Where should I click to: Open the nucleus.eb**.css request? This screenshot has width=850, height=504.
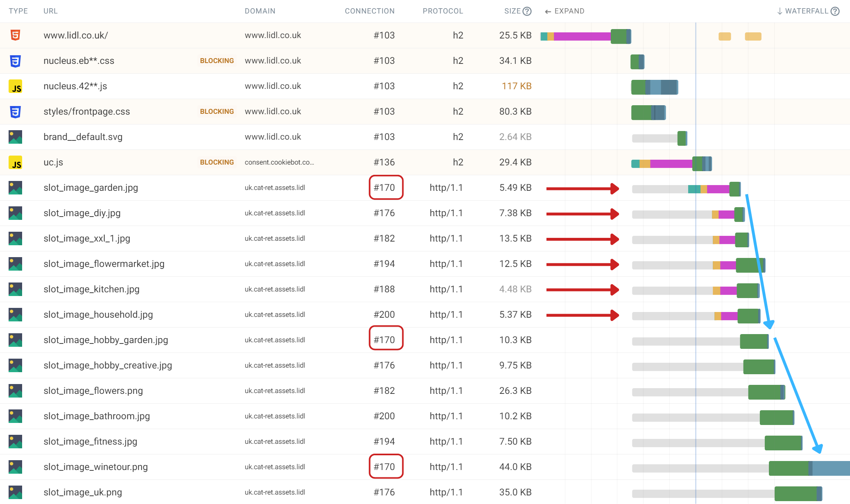79,61
